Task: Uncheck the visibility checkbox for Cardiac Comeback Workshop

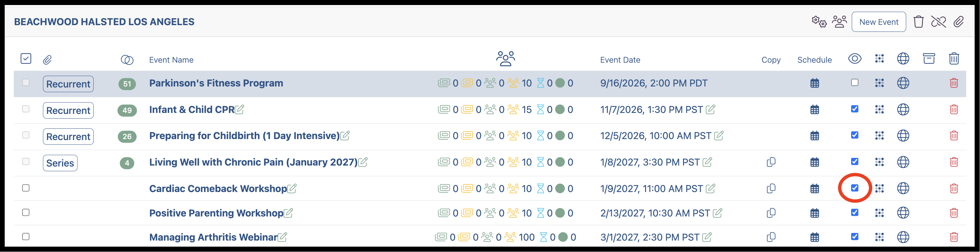Action: (854, 188)
